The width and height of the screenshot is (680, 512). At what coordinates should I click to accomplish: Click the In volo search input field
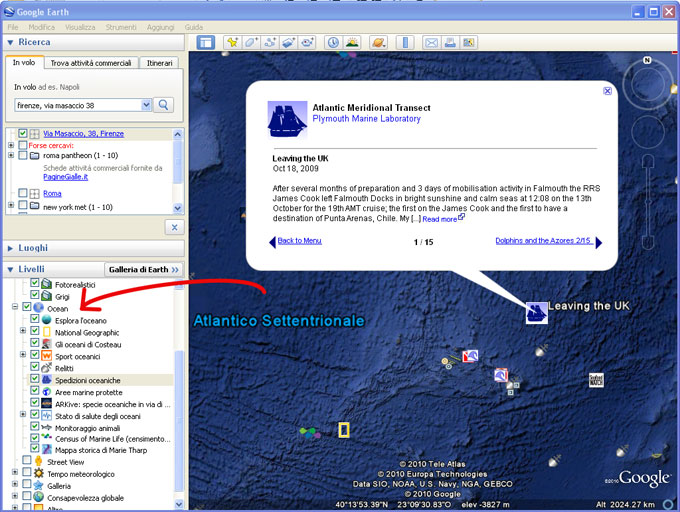coord(78,105)
